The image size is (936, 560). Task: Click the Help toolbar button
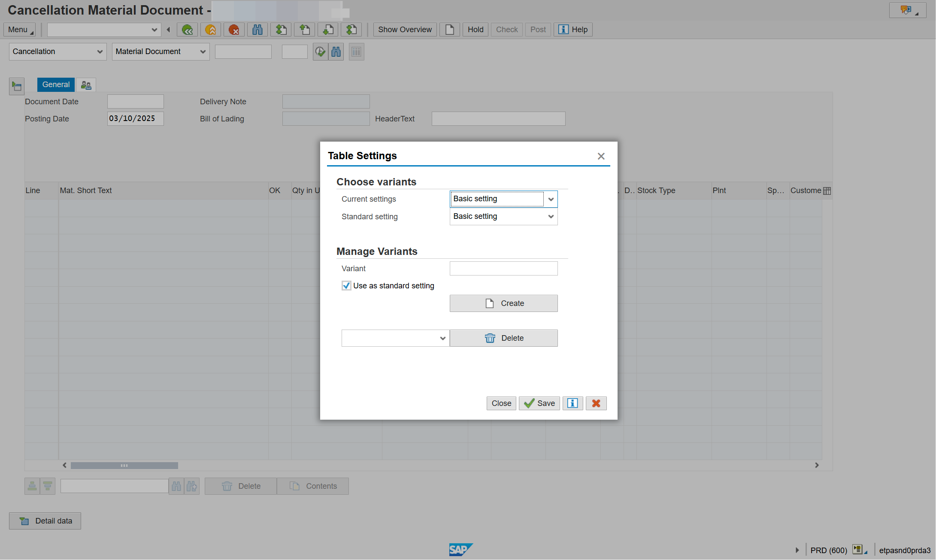point(573,30)
